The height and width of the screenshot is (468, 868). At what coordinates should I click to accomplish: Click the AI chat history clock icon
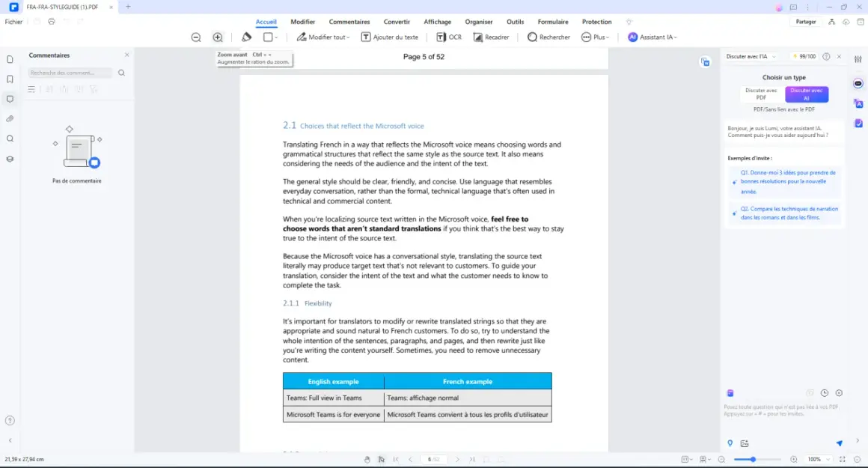coord(825,392)
